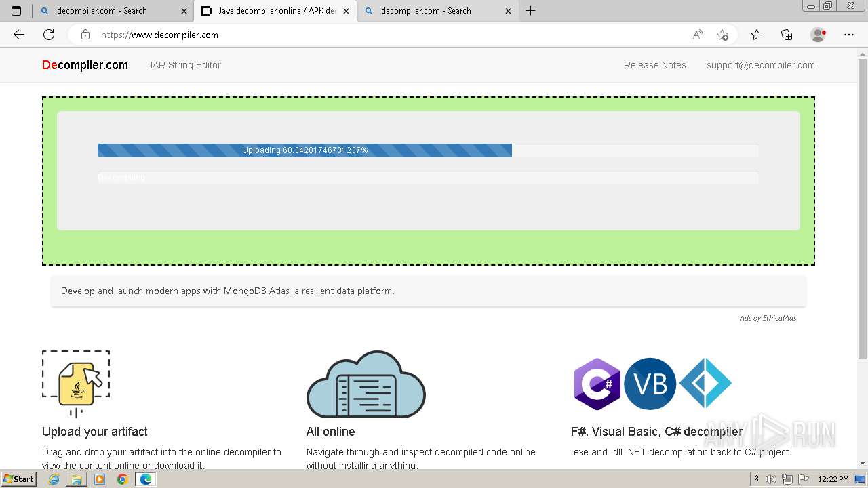The width and height of the screenshot is (868, 488).
Task: Click the F# language logo
Action: pyautogui.click(x=705, y=384)
